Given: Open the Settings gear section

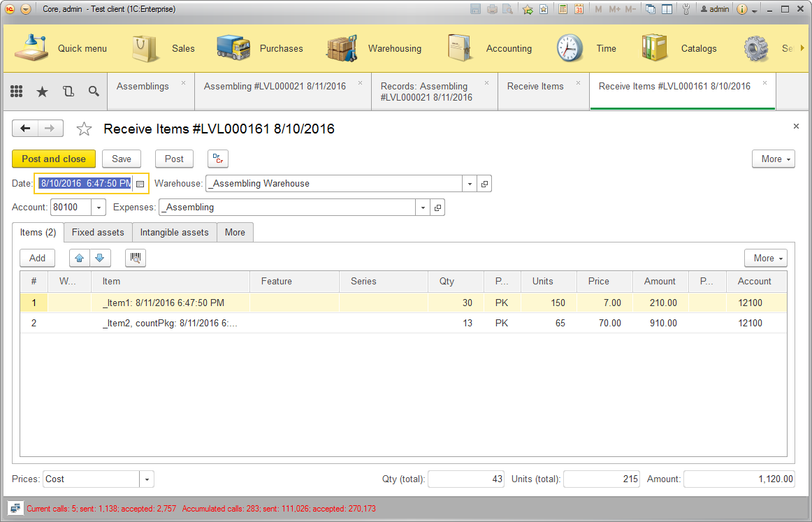Looking at the screenshot, I should [755, 48].
